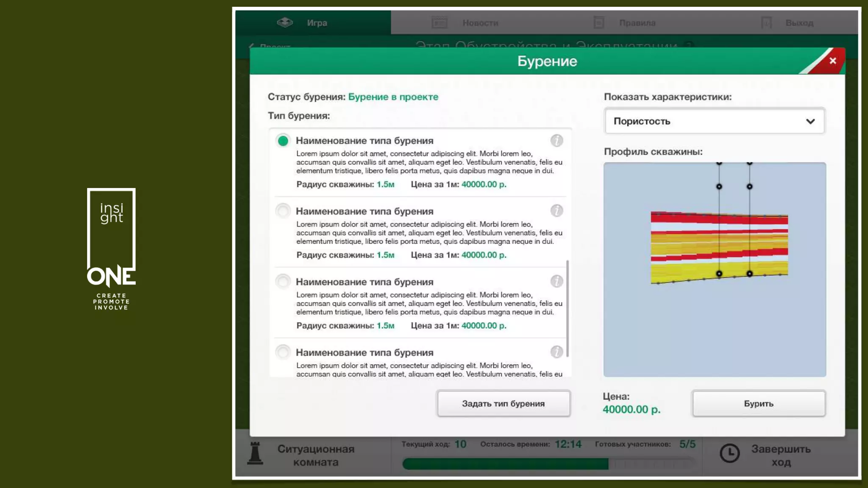Screen dimensions: 868x488
Task: Click the green time progress bar
Action: (505, 464)
